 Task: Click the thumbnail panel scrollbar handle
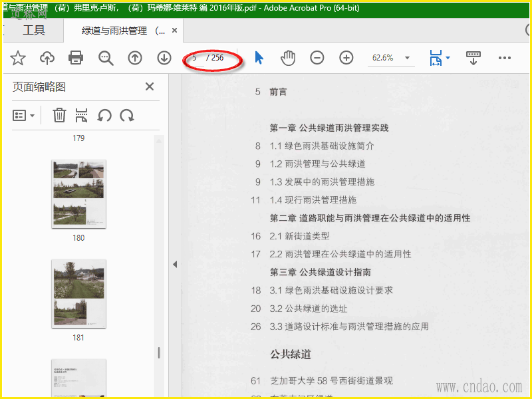click(159, 353)
